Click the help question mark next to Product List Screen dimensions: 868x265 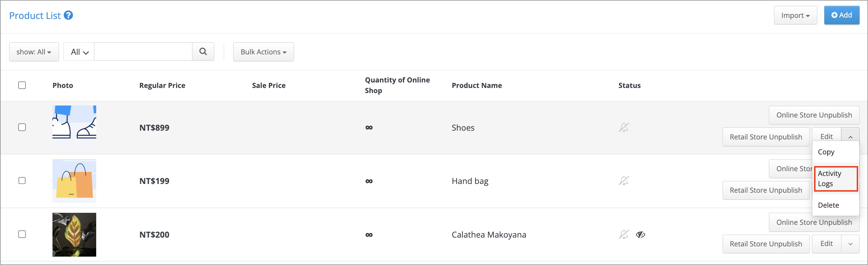pos(68,15)
